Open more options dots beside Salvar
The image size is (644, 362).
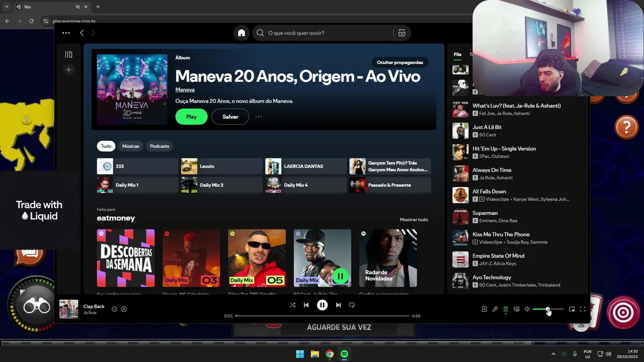259,117
